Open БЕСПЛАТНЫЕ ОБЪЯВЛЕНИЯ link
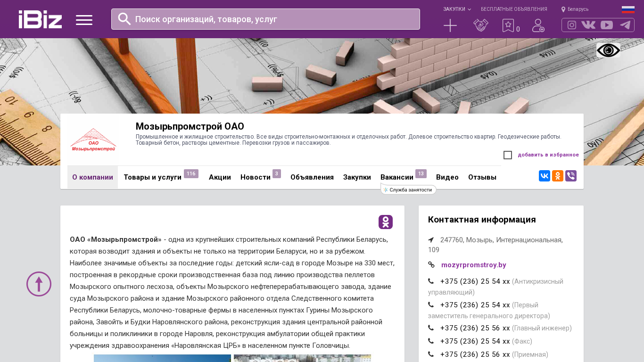 coord(514,9)
